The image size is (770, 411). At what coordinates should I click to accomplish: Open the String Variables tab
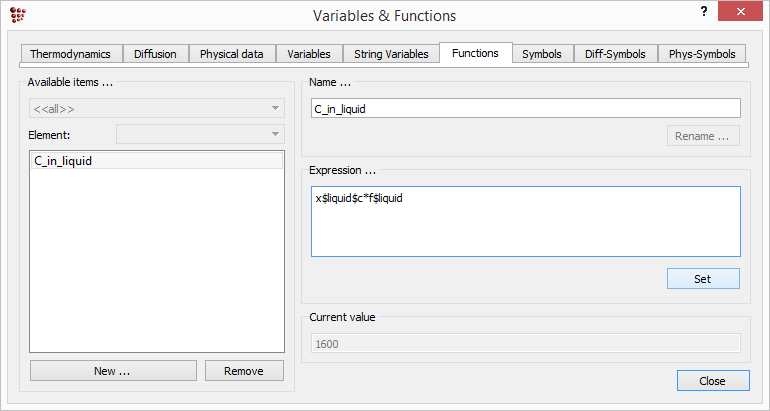pos(391,54)
